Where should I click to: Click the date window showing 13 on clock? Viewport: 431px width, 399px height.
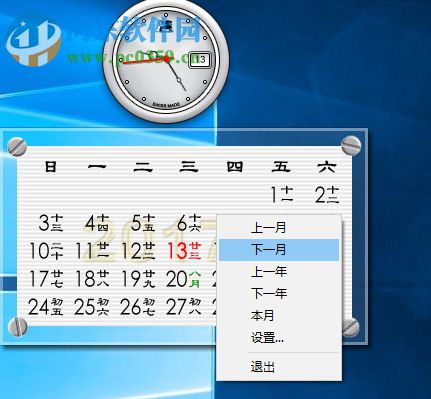point(200,60)
